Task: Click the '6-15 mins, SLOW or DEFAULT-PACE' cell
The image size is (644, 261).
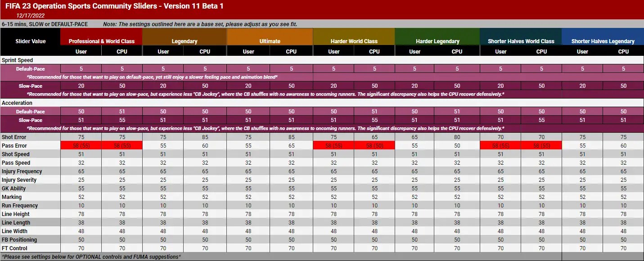Action: point(45,24)
